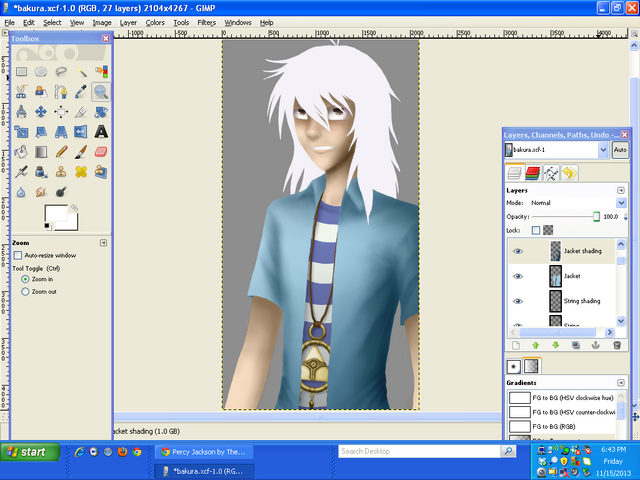
Task: Open the Layers tab menu arrow
Action: pyautogui.click(x=621, y=191)
